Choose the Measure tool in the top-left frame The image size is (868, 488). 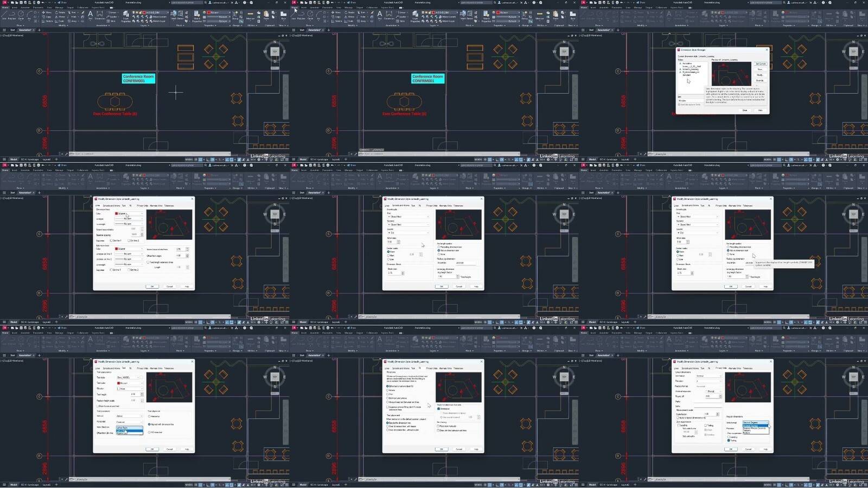[250, 15]
